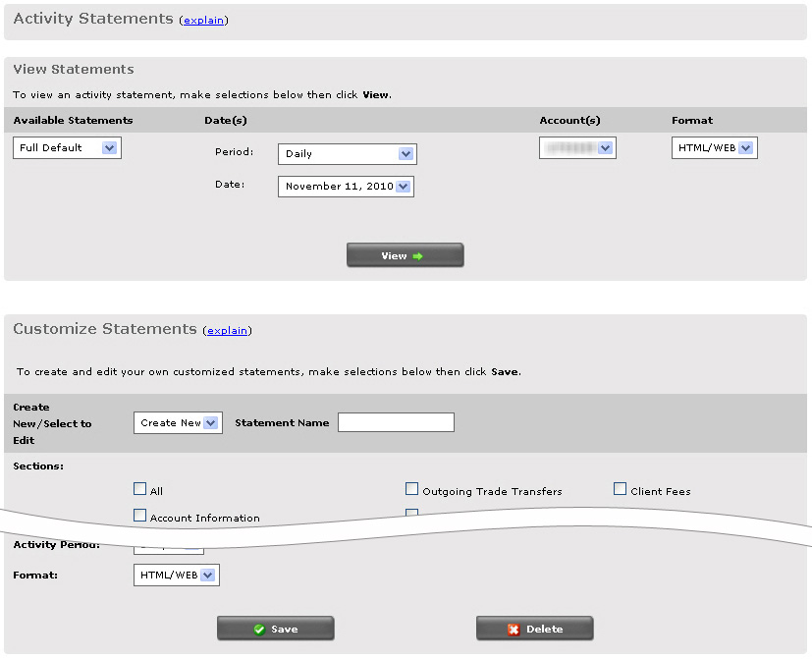Tick the All sections checkbox
This screenshot has height=659, width=812.
(139, 489)
